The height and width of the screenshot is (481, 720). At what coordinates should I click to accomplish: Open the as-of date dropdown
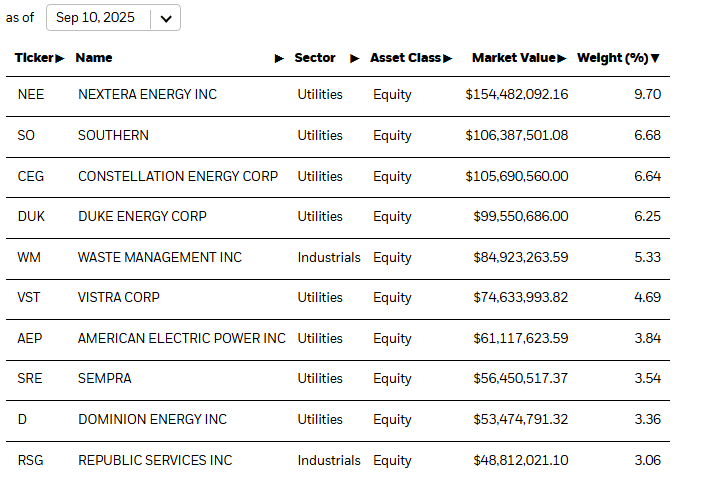point(165,18)
